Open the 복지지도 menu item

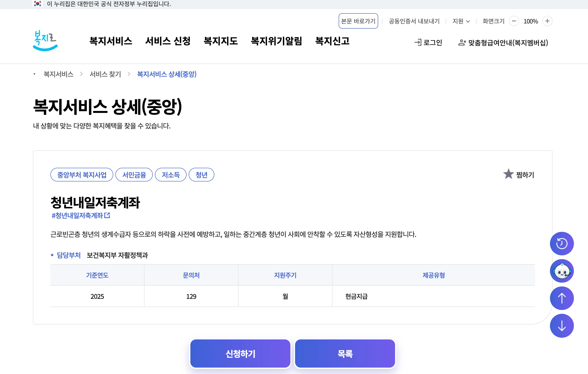220,41
